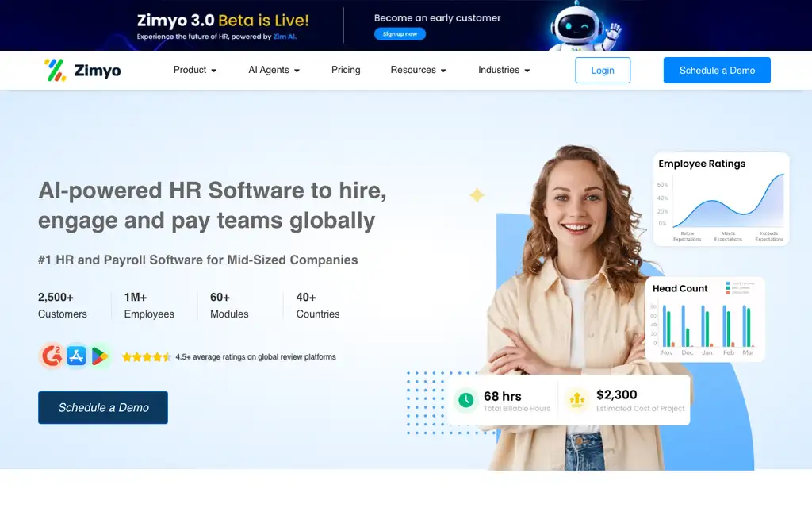This screenshot has width=812, height=508.
Task: Click the yellow cost icon beside $2,300
Action: 577,400
